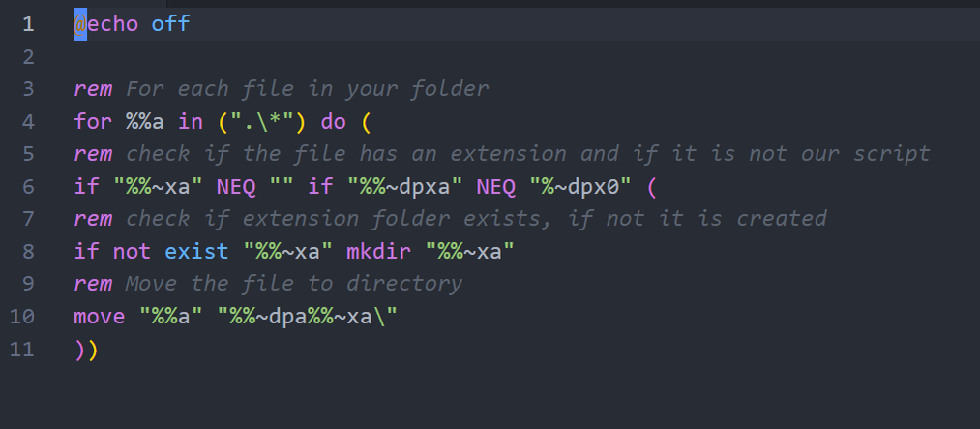Click the highlighted @ symbol on line 1

click(80, 24)
